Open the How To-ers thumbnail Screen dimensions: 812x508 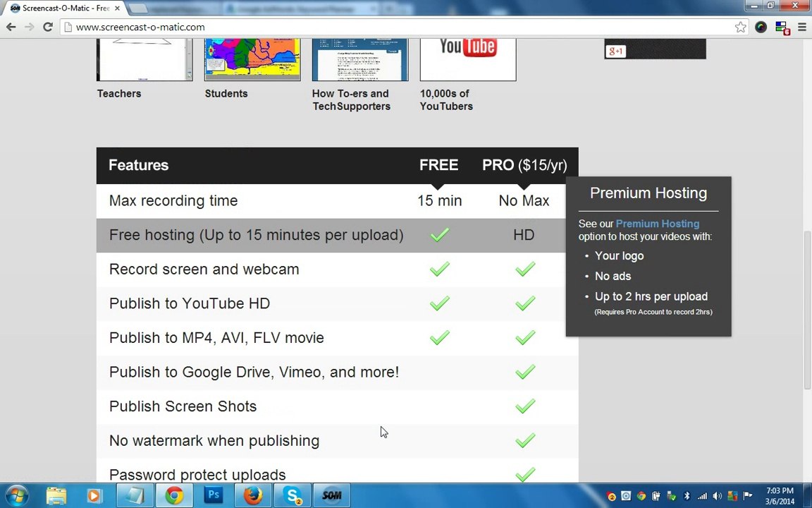[x=360, y=59]
